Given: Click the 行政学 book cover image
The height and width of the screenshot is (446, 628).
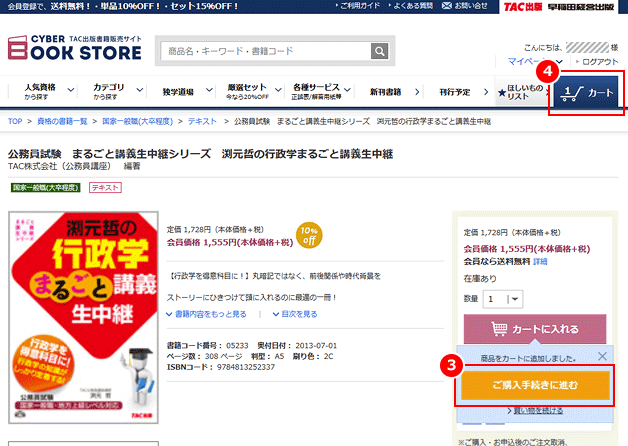Looking at the screenshot, I should pyautogui.click(x=83, y=317).
